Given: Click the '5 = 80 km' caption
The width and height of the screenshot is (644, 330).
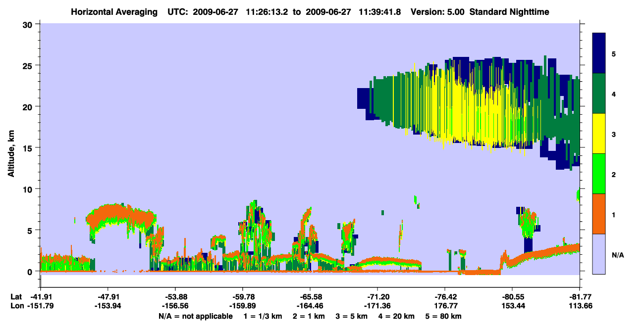Looking at the screenshot, I should [x=444, y=316].
